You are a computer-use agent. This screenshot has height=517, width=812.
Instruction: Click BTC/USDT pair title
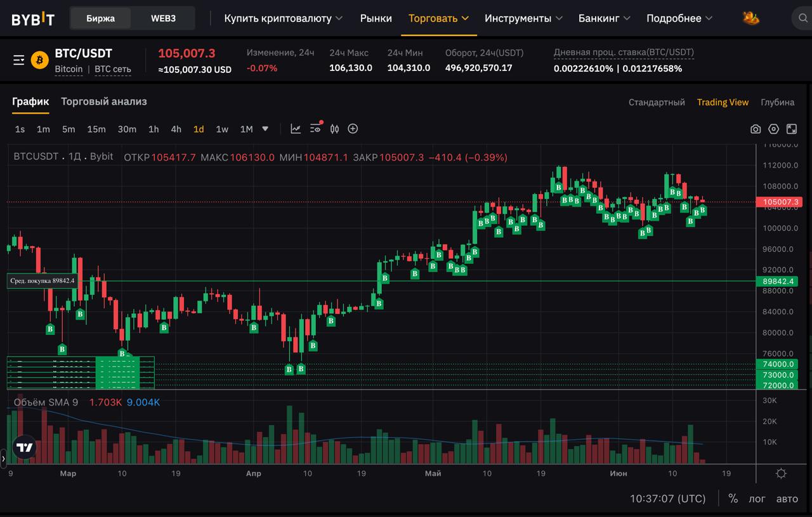83,53
